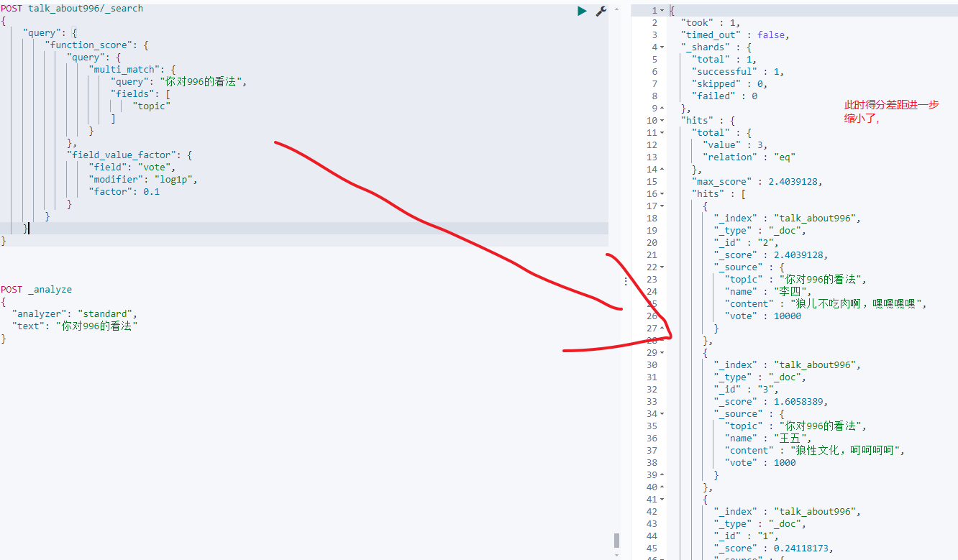Click the "field": "vote" line

[132, 167]
